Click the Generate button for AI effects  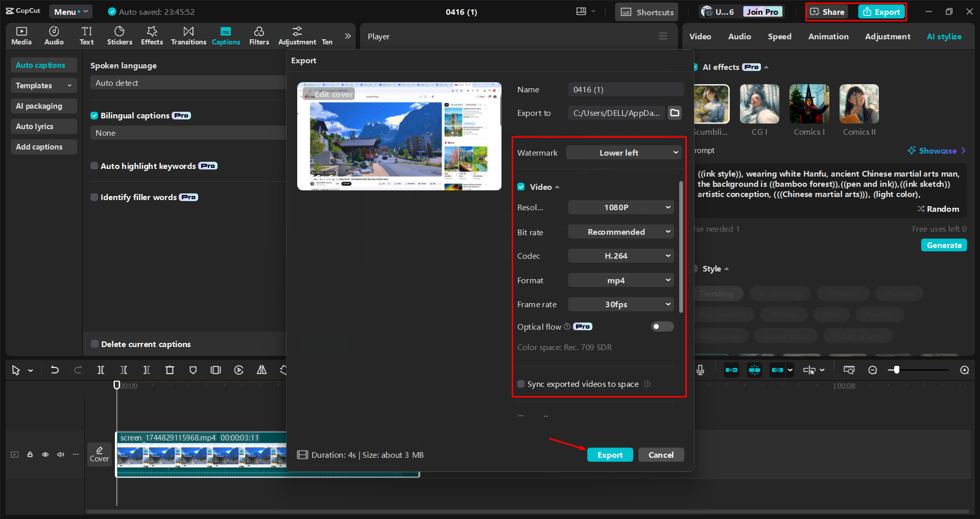pyautogui.click(x=943, y=245)
